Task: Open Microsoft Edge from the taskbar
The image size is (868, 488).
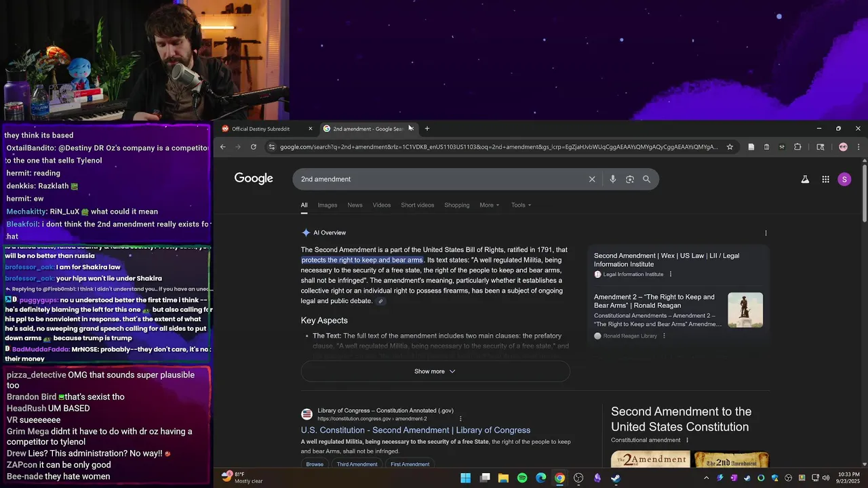Action: (x=541, y=478)
